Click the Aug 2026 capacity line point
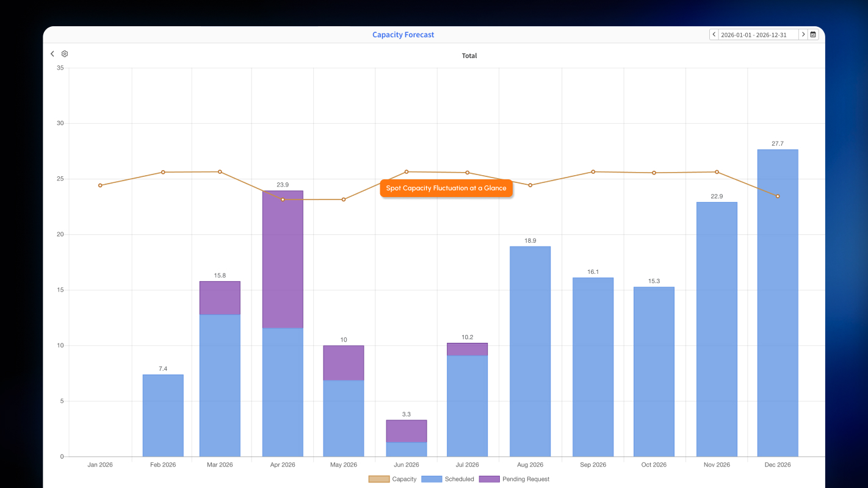The width and height of the screenshot is (868, 488). click(530, 185)
